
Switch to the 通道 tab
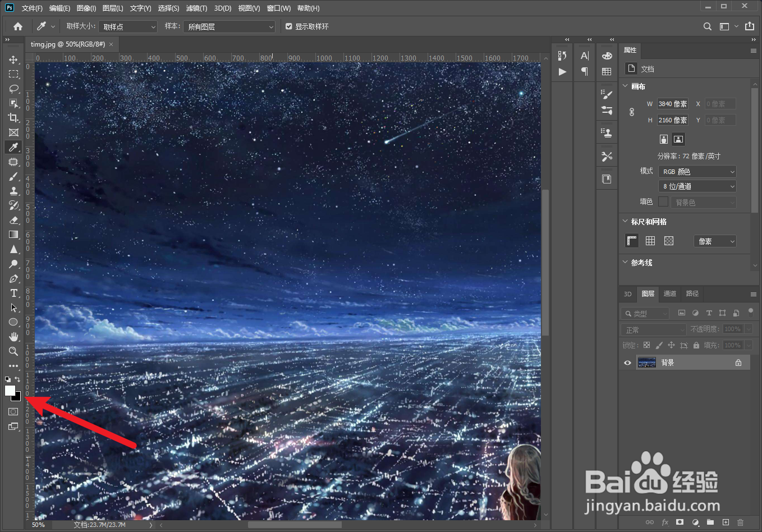[670, 293]
